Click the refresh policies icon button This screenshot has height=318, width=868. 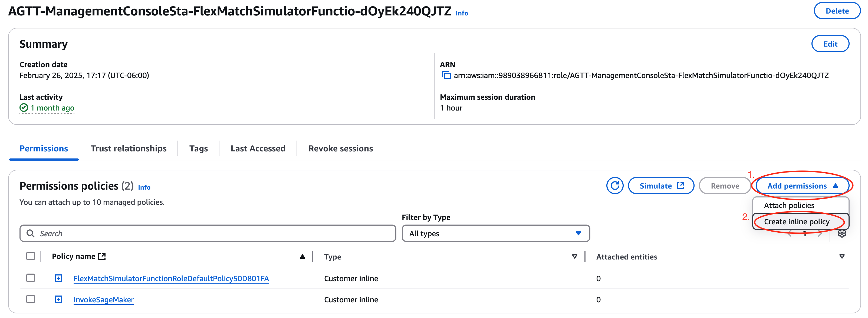click(615, 186)
